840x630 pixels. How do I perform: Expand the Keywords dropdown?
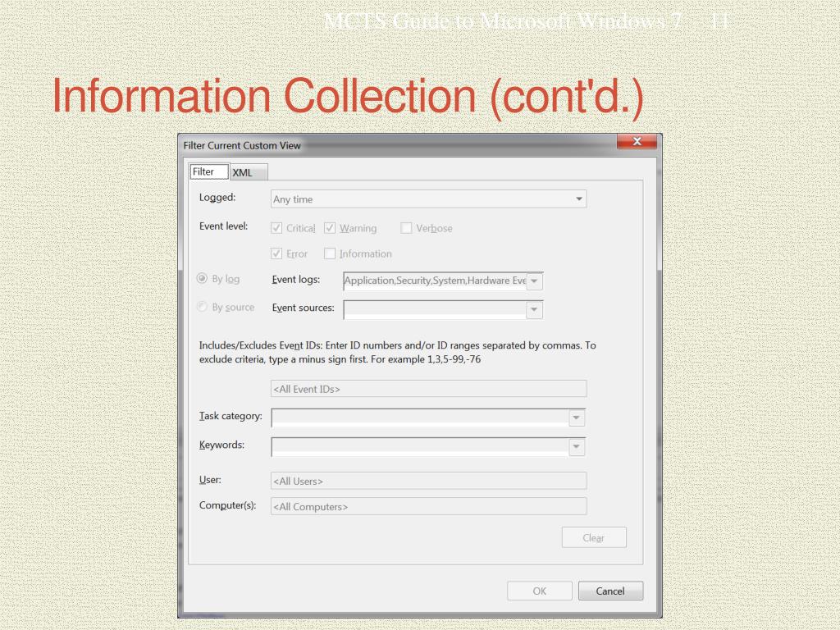577,446
